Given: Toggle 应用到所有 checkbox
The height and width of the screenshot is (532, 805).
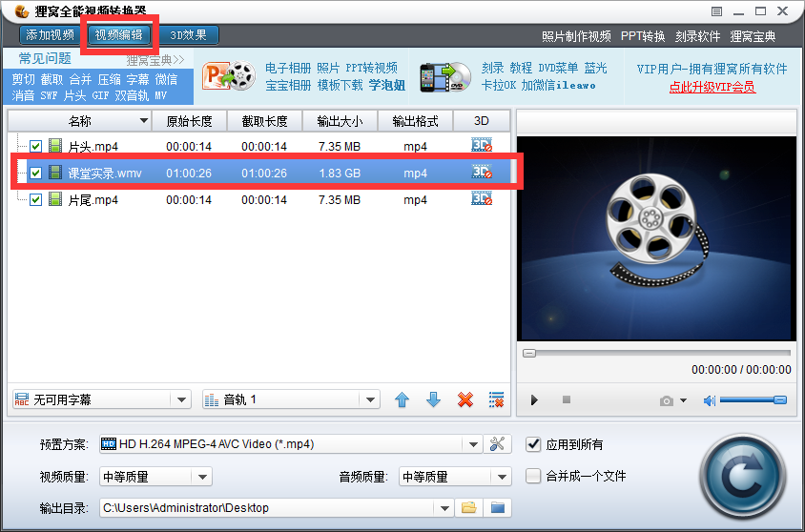Looking at the screenshot, I should point(533,444).
